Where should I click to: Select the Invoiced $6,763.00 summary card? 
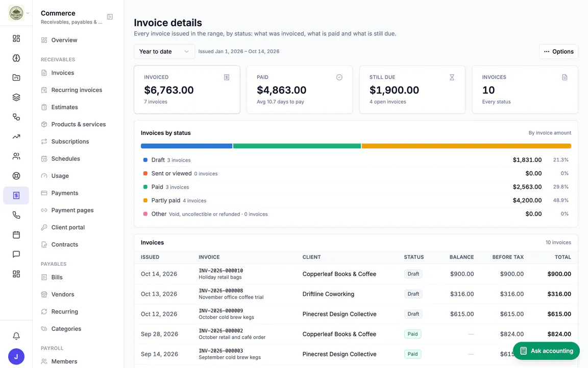point(187,90)
